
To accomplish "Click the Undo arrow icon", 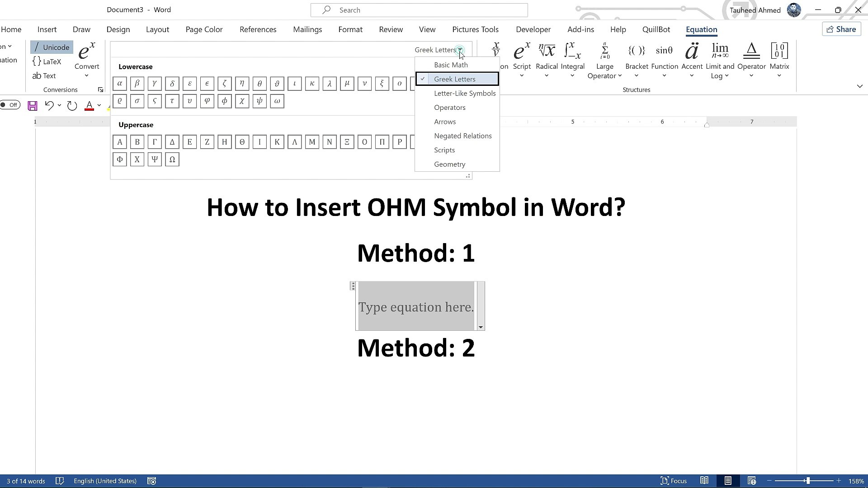I will click(49, 105).
